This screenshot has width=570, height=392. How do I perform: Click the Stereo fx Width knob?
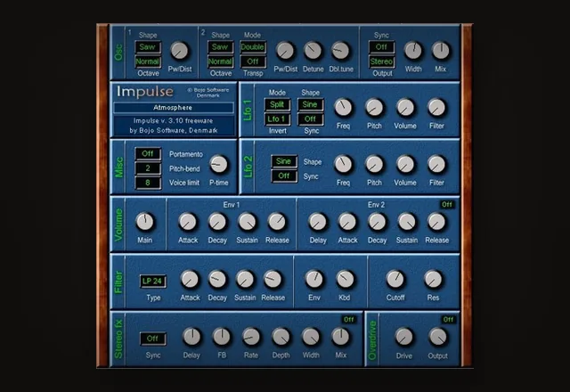(311, 337)
